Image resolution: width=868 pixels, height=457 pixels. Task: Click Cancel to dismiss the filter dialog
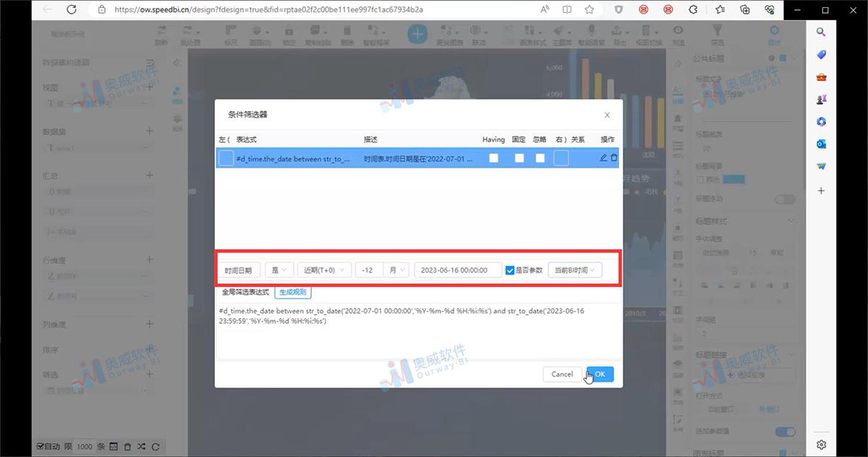[562, 374]
